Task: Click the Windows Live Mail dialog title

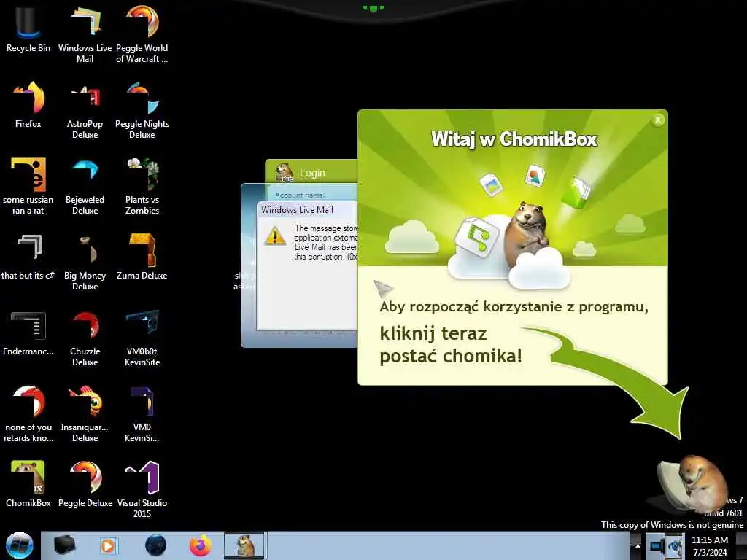Action: (298, 210)
